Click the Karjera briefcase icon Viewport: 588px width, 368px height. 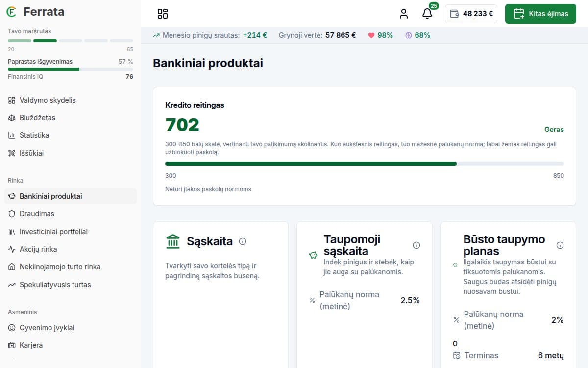coord(12,345)
